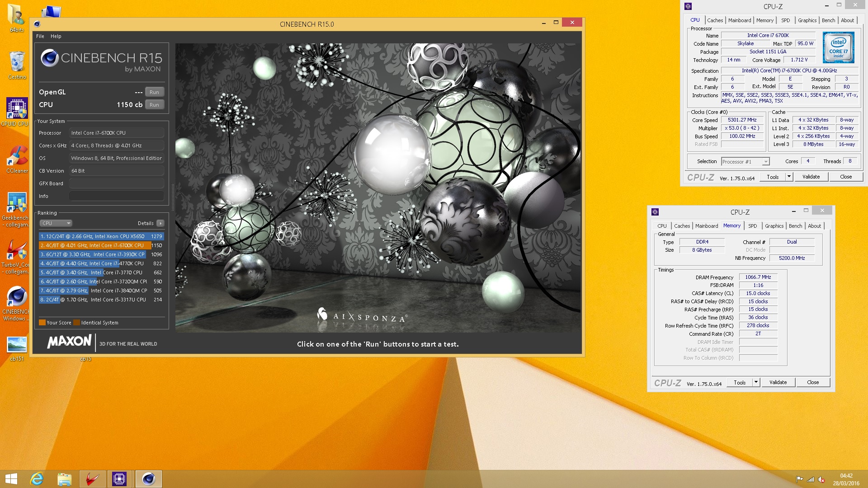
Task: Select ranking row Intel Core i7-3840QM
Action: (101, 291)
